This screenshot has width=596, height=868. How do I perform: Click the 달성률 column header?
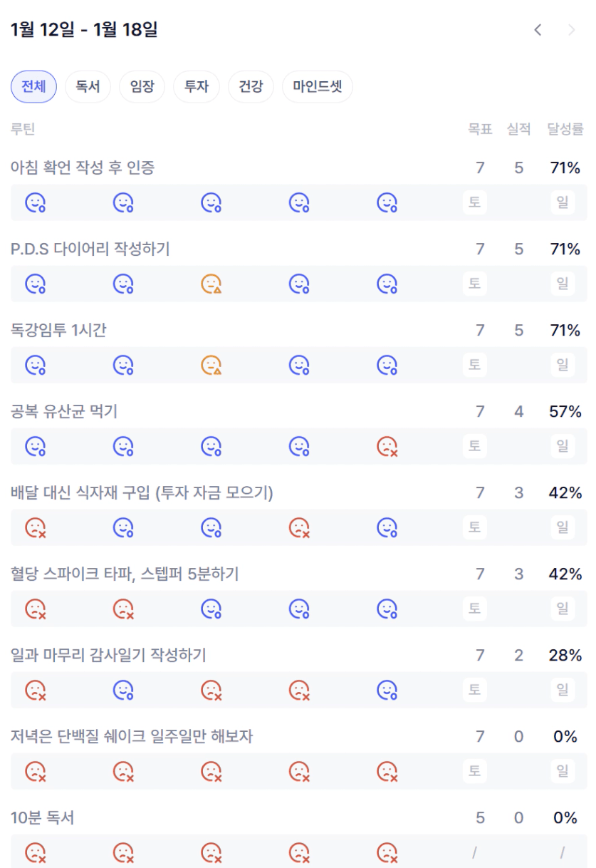[x=565, y=129]
